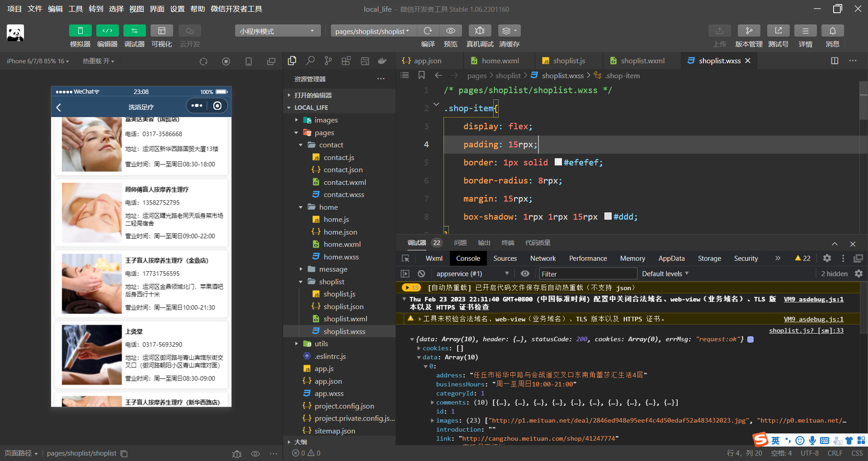Toggle the console live expression eye icon

pyautogui.click(x=525, y=273)
